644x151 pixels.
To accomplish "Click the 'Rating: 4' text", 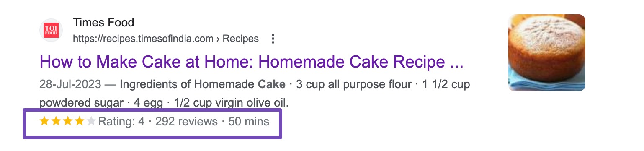I will pyautogui.click(x=121, y=122).
